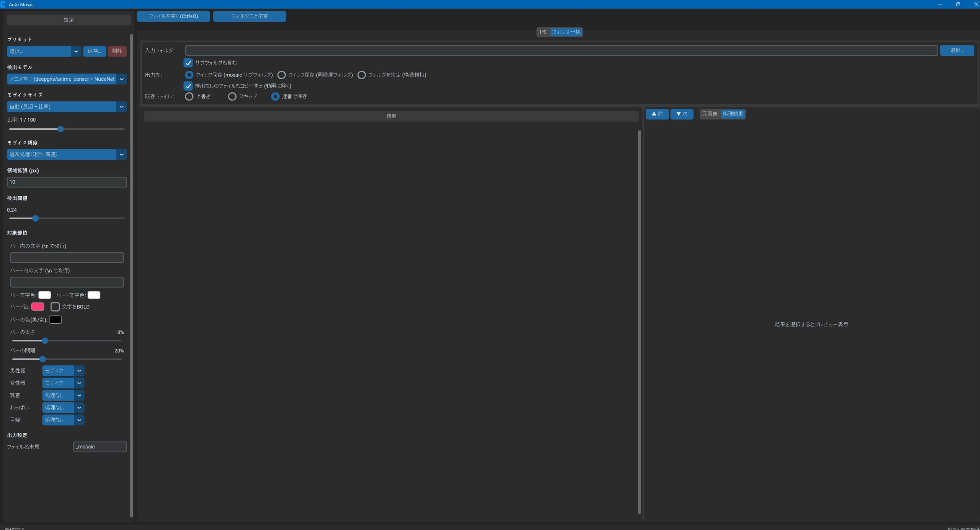Close the Auto Mosaic window
Image resolution: width=980 pixels, height=530 pixels.
(x=975, y=4)
